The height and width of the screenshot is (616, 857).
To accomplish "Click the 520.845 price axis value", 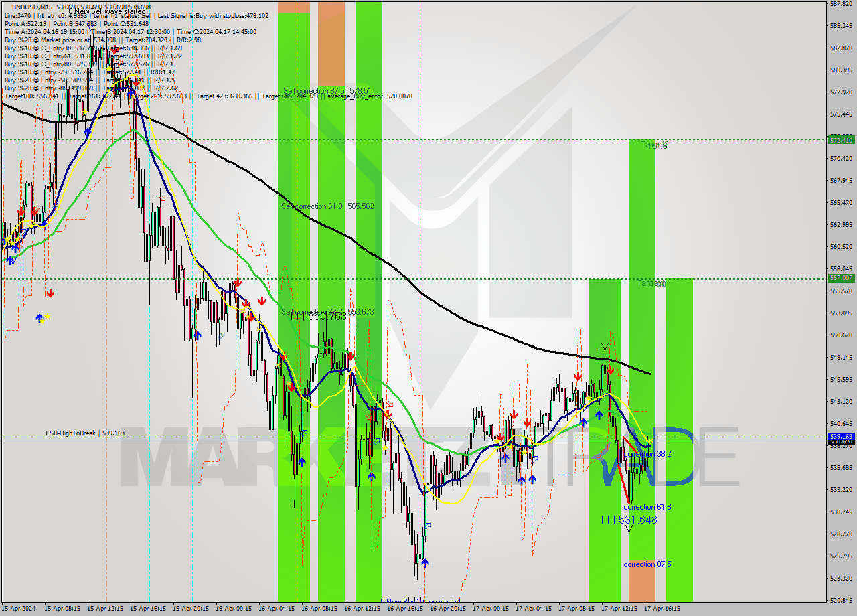I will point(841,600).
